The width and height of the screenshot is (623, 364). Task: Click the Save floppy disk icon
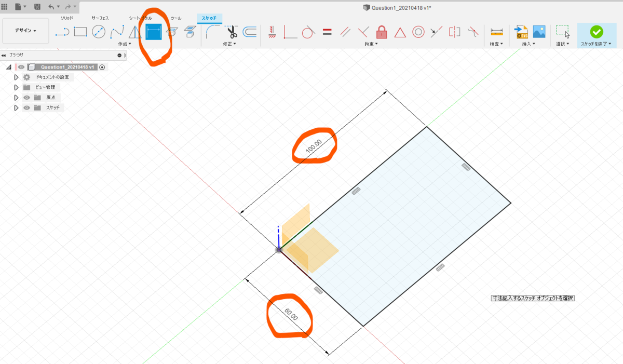37,7
